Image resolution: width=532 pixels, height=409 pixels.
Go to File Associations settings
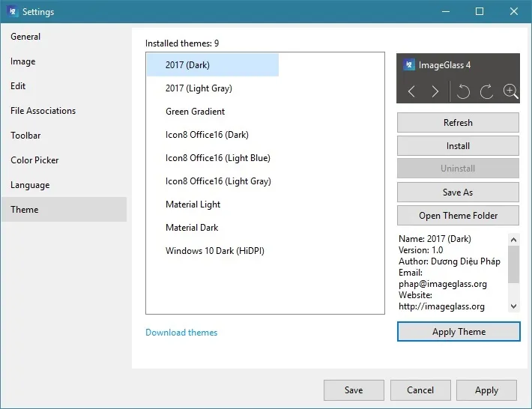64,111
